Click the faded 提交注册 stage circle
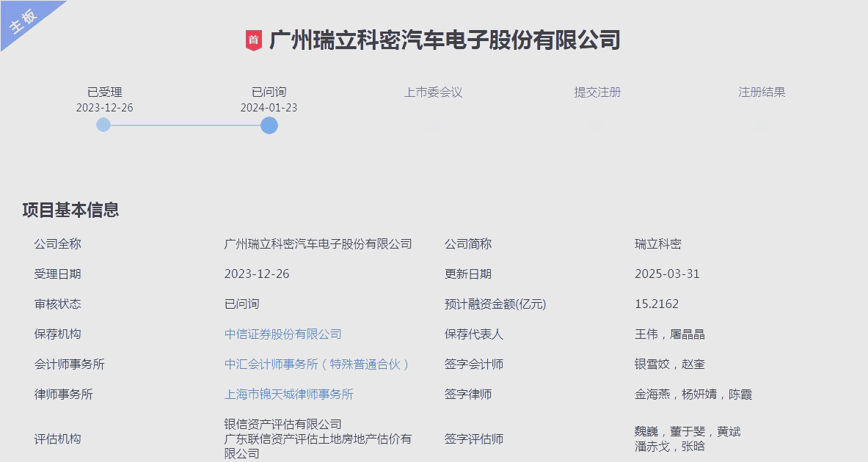The image size is (868, 462). (x=597, y=125)
